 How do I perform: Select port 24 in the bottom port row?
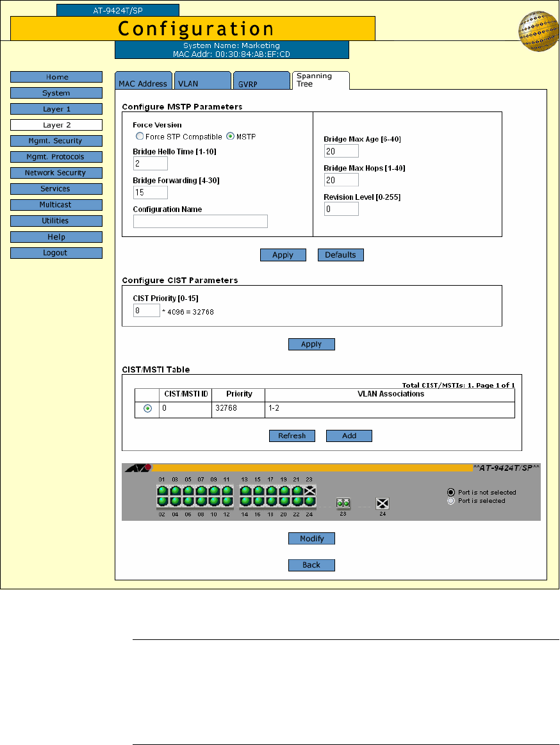point(310,502)
